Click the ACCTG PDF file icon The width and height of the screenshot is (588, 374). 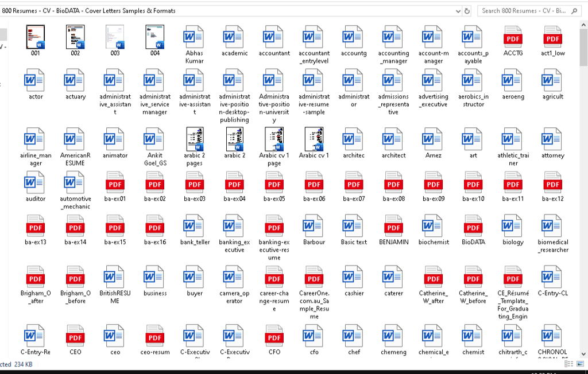(x=513, y=37)
